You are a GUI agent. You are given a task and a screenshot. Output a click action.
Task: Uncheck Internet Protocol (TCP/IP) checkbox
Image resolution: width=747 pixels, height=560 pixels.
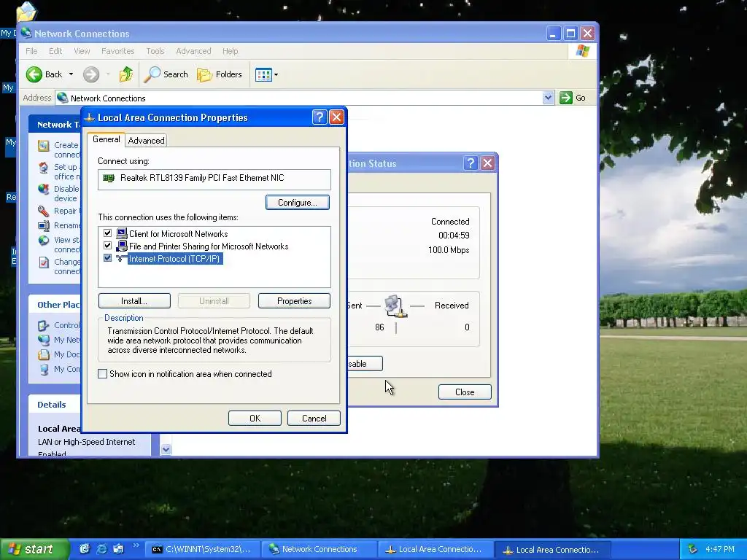coord(108,258)
